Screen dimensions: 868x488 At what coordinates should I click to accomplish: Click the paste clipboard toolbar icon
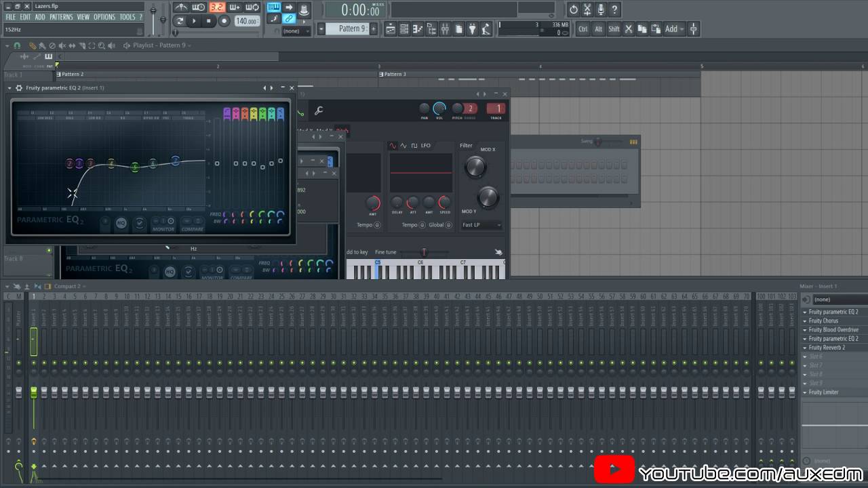point(656,29)
